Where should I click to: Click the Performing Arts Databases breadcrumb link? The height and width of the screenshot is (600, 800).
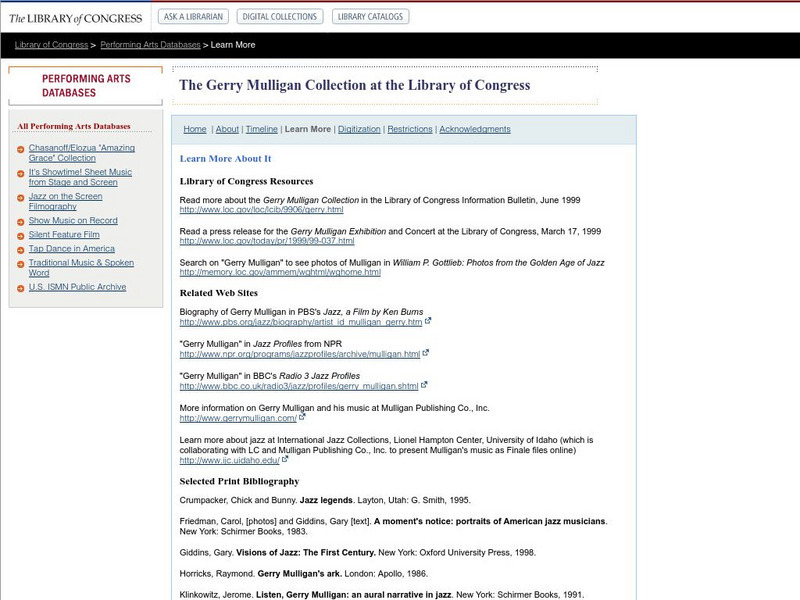coord(150,45)
